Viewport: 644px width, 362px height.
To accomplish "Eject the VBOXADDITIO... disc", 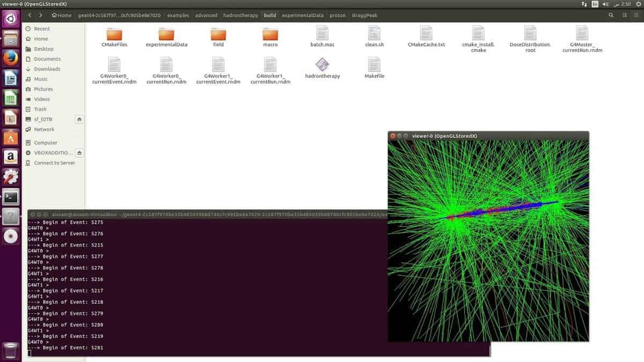I will [x=79, y=153].
